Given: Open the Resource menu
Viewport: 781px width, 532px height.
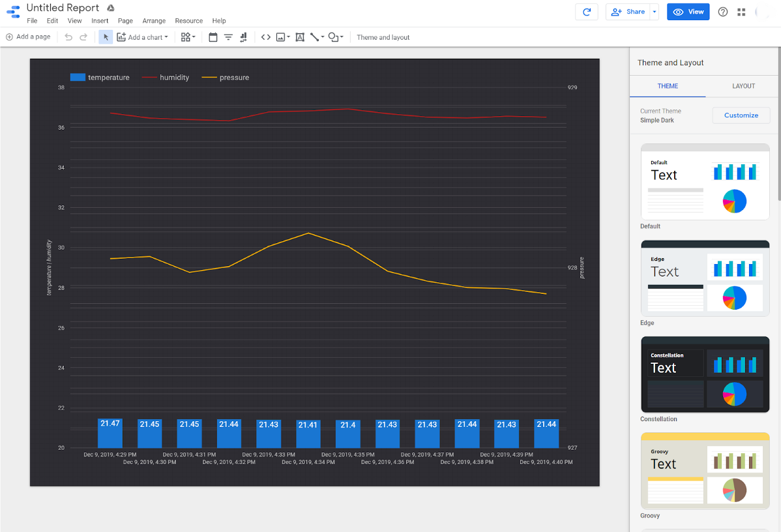Looking at the screenshot, I should [x=188, y=20].
